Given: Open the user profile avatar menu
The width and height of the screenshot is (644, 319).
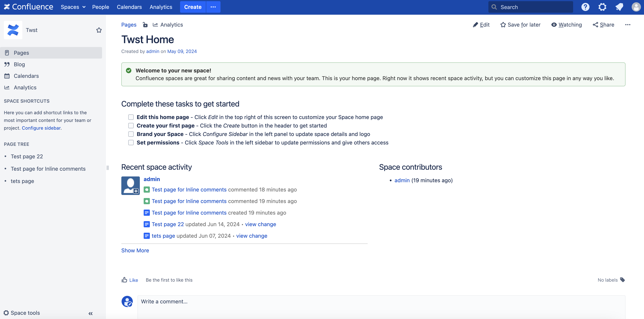Looking at the screenshot, I should pos(636,7).
